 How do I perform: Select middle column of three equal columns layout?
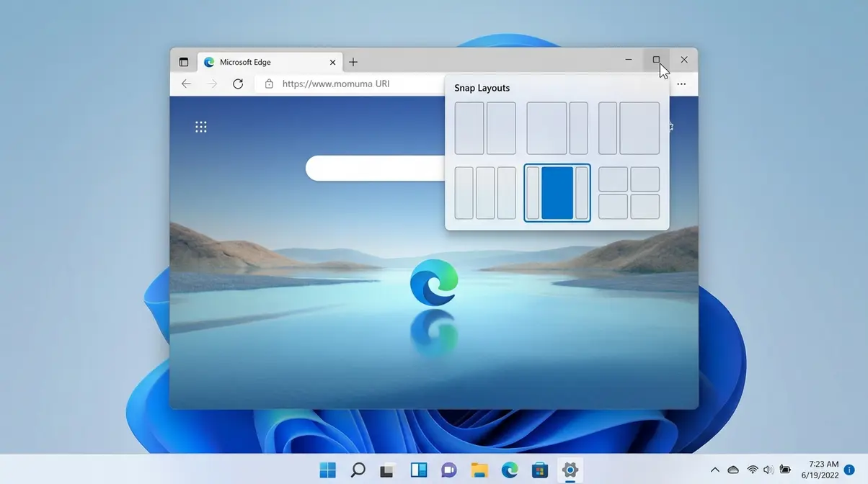[x=485, y=193]
